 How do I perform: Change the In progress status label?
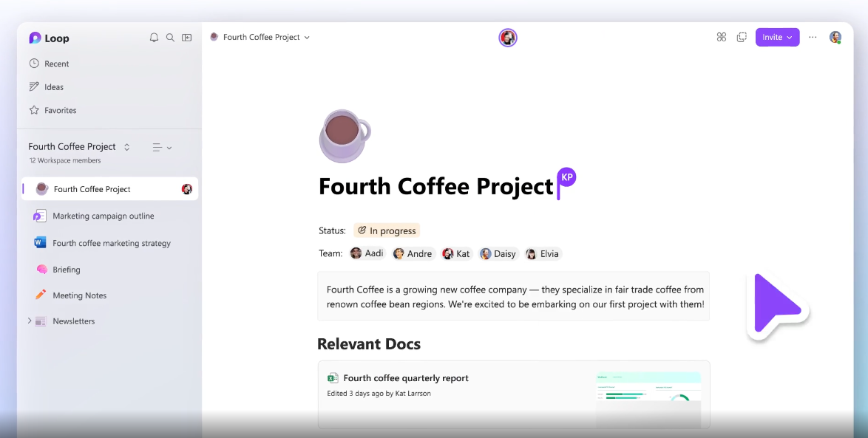[387, 230]
